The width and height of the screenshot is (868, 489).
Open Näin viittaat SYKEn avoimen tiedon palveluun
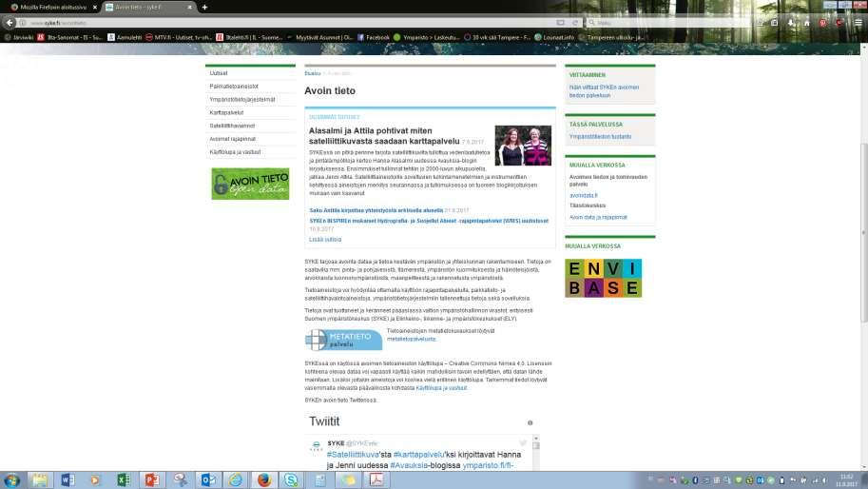click(x=604, y=91)
